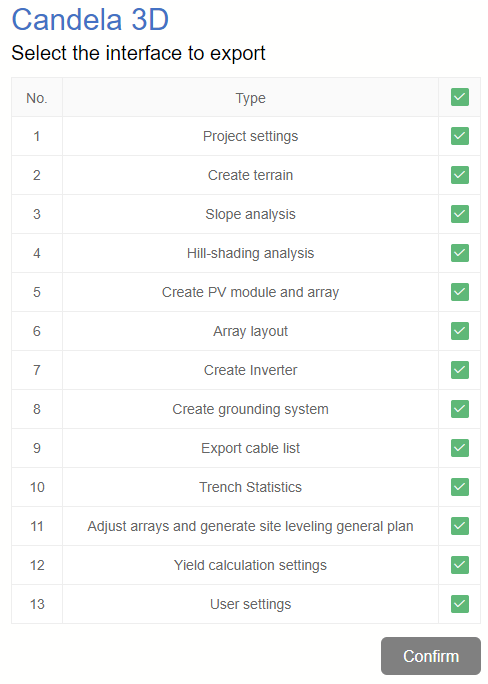The height and width of the screenshot is (684, 488).
Task: Uncheck the Project settings checkbox
Action: point(460,136)
